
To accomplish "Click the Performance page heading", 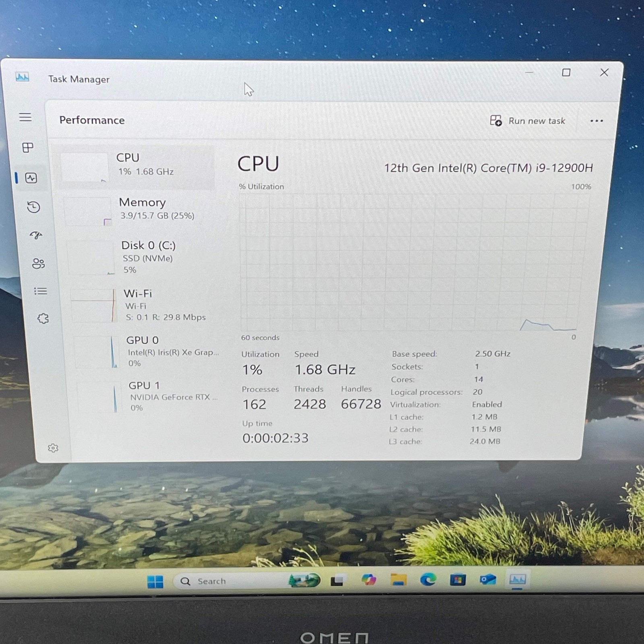I will click(92, 120).
